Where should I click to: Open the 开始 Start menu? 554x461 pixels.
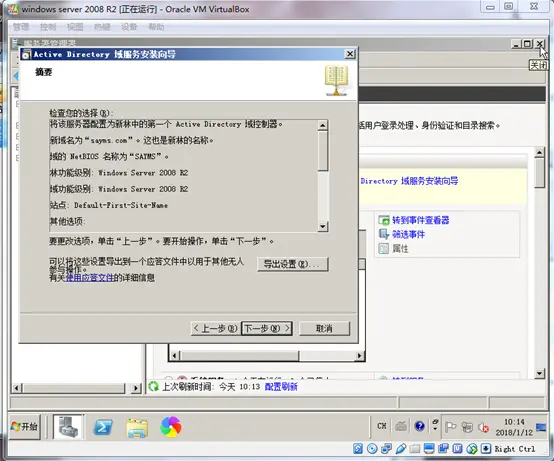pos(24,427)
